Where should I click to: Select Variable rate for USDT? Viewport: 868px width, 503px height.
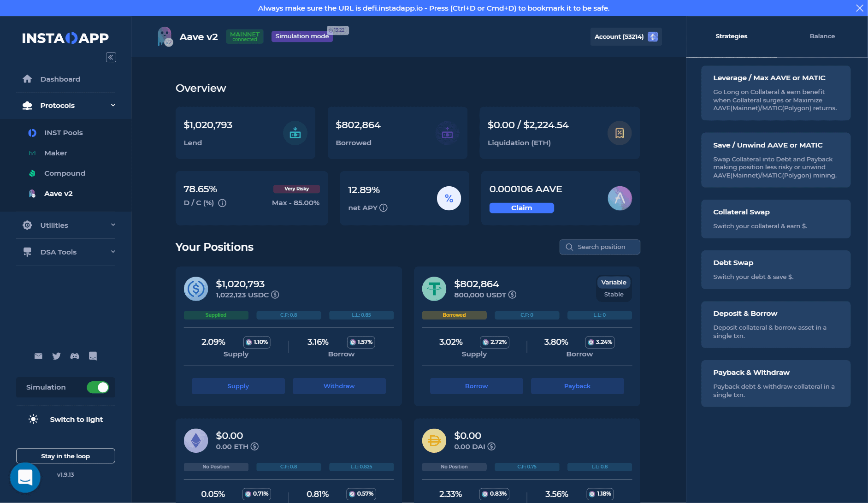[614, 282]
